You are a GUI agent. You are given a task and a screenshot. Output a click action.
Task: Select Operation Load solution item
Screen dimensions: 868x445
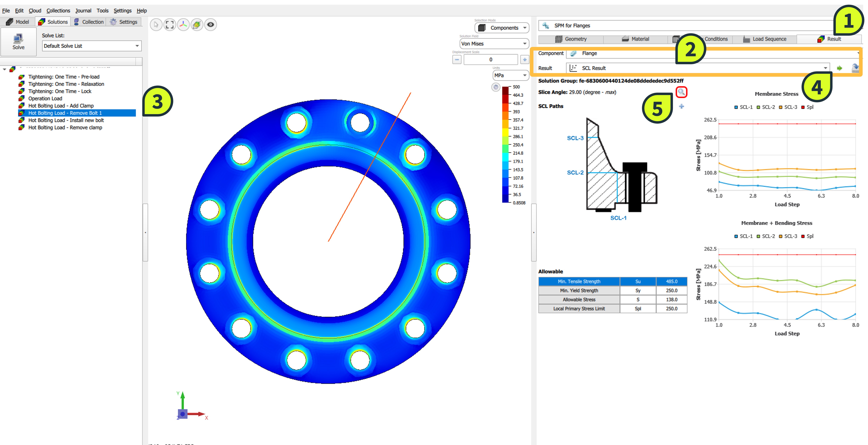[x=45, y=99]
